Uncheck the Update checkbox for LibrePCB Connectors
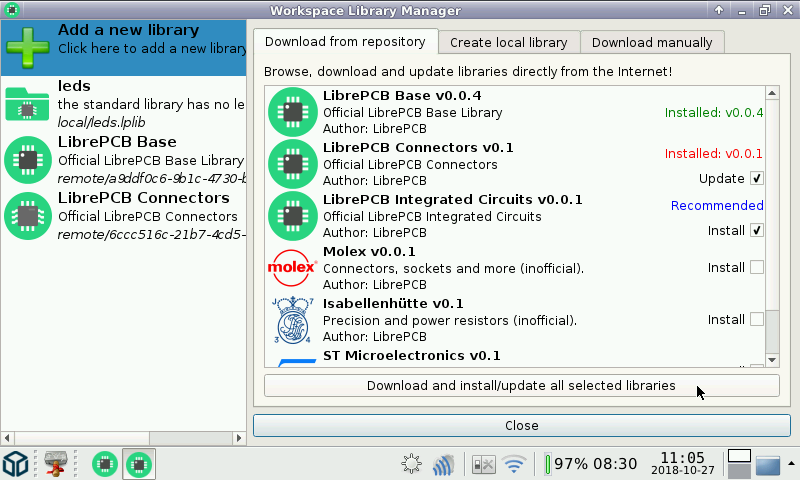Viewport: 800px width, 480px height. (757, 179)
